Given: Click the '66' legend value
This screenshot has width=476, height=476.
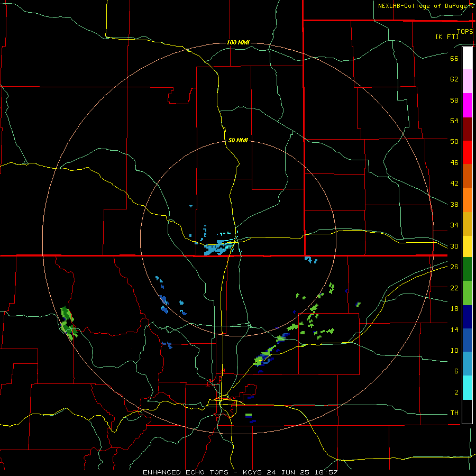Looking at the screenshot, I should coord(454,58).
